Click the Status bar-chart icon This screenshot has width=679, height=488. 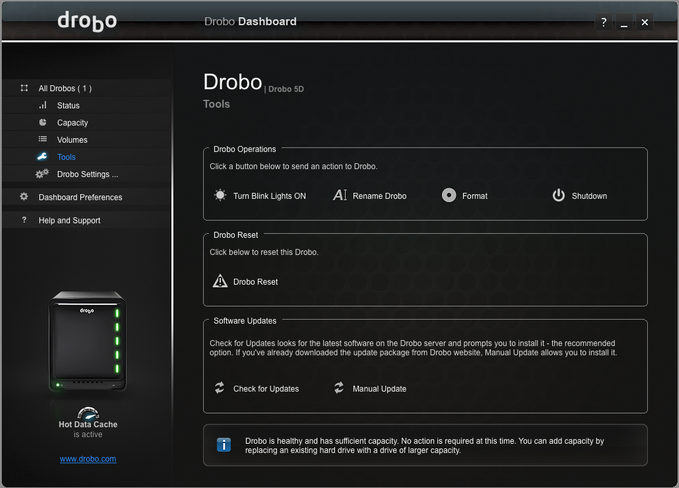tap(42, 105)
